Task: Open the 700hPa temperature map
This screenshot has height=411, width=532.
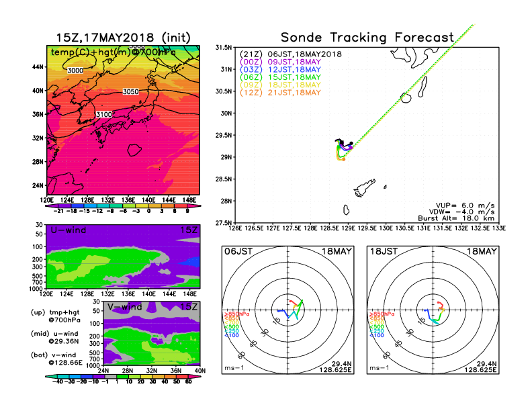Action: 123,120
